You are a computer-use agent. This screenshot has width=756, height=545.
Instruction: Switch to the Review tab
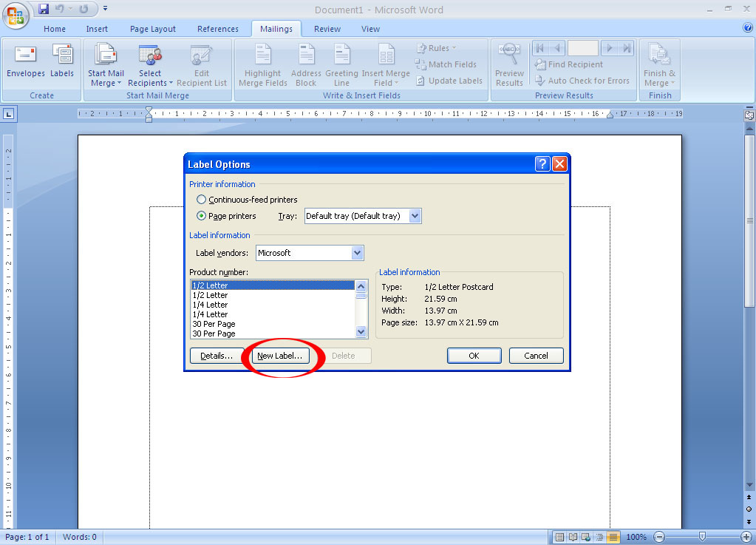[x=327, y=29]
